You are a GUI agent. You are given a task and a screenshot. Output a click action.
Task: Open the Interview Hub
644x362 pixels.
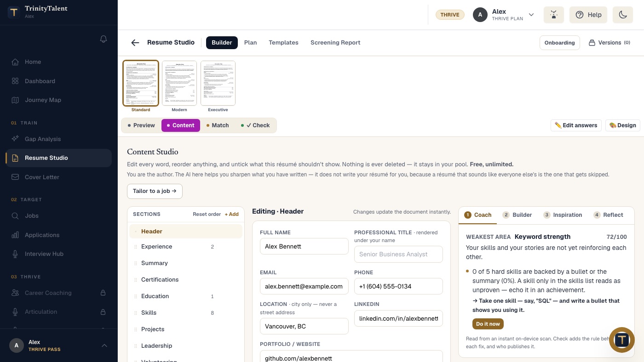click(x=59, y=254)
